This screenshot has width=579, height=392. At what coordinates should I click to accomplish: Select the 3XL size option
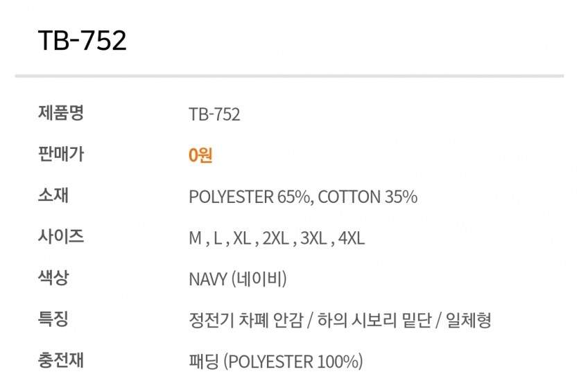pyautogui.click(x=313, y=239)
